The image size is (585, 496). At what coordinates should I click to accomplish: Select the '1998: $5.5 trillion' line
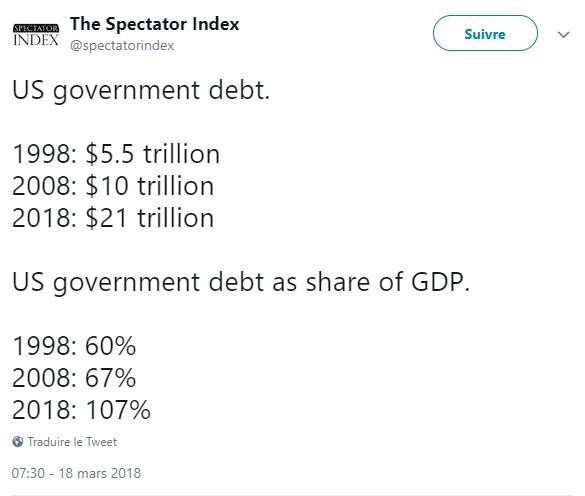[116, 154]
